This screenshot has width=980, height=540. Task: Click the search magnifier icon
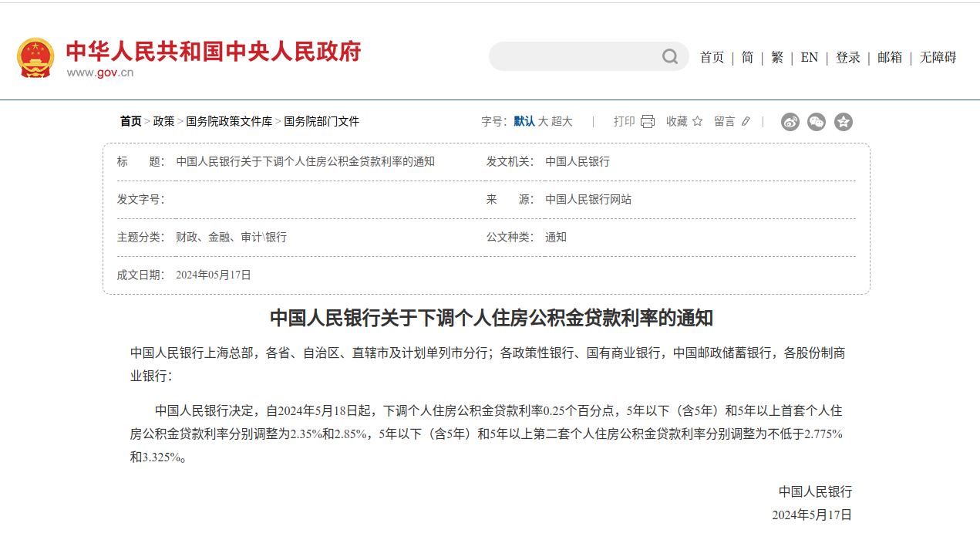pos(670,56)
